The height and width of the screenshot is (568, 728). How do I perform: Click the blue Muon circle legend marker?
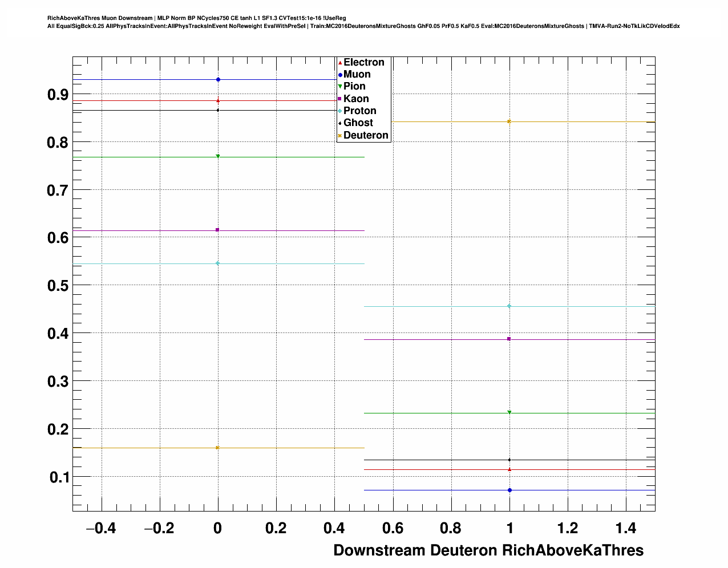(340, 75)
